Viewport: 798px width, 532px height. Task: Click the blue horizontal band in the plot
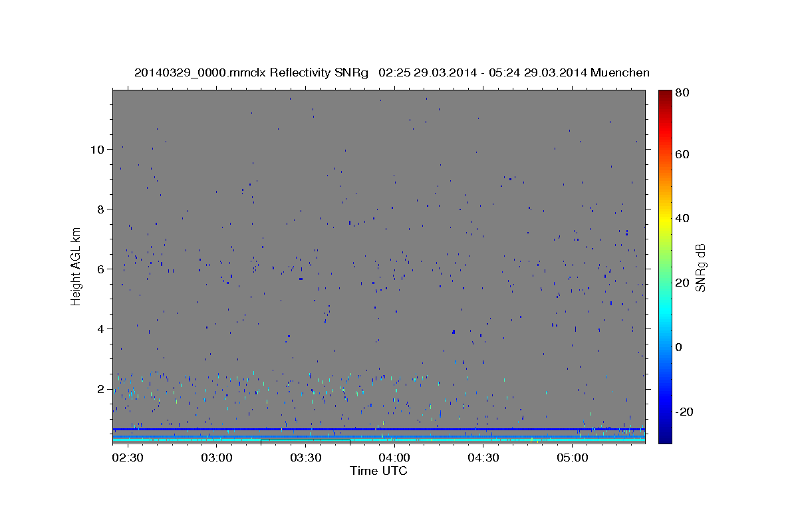click(378, 429)
